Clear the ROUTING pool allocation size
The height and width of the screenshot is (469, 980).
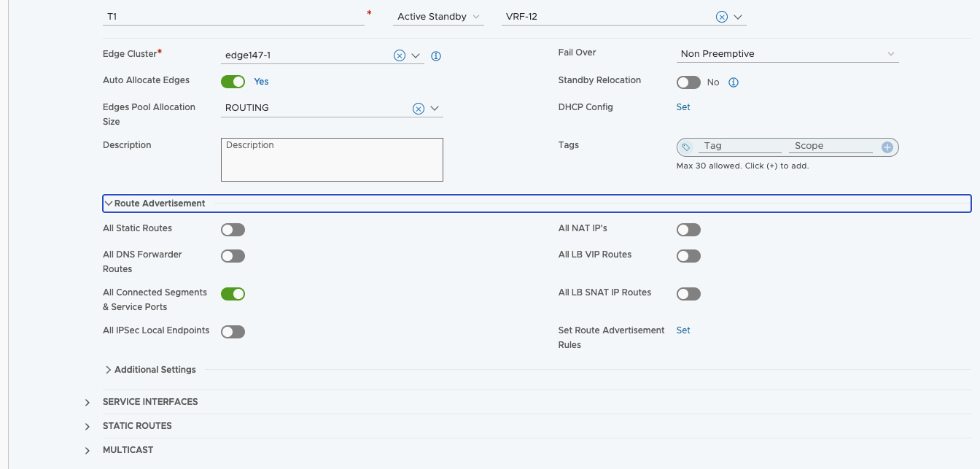419,109
